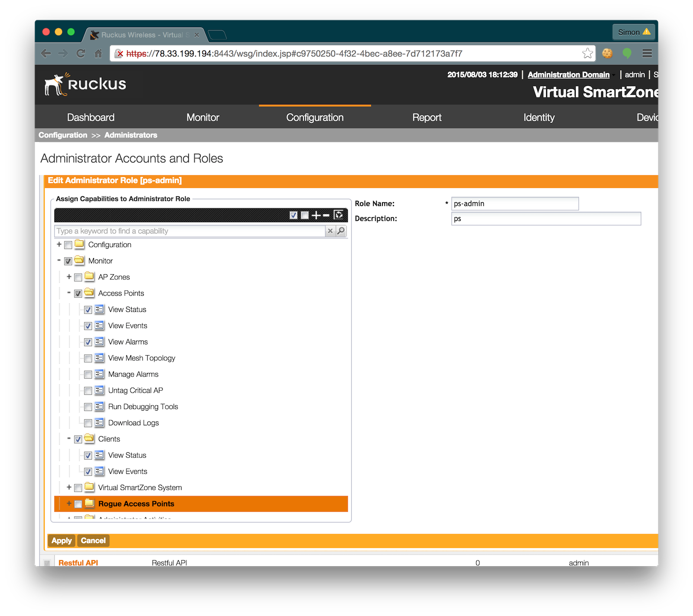The image size is (693, 616).
Task: Uncheck View Alarms under Access Points
Action: [x=88, y=342]
